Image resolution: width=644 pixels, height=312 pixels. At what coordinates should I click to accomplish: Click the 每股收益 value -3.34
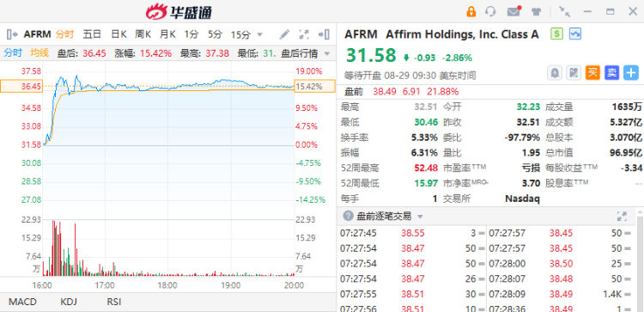point(631,168)
